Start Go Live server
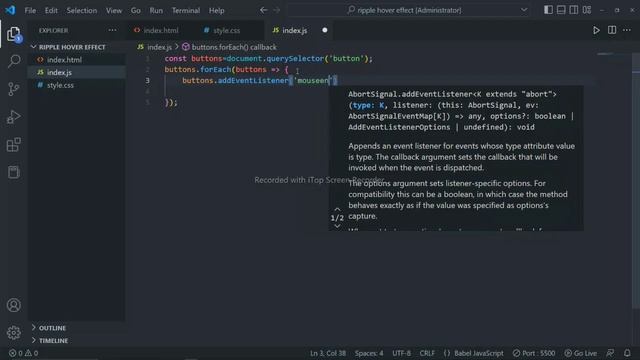640x360 pixels. pos(580,353)
